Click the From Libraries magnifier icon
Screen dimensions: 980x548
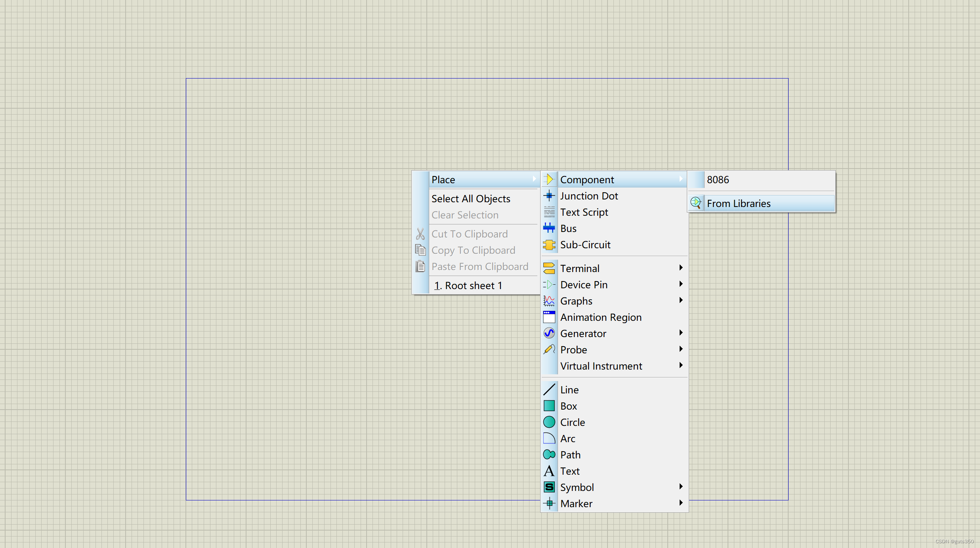click(695, 203)
